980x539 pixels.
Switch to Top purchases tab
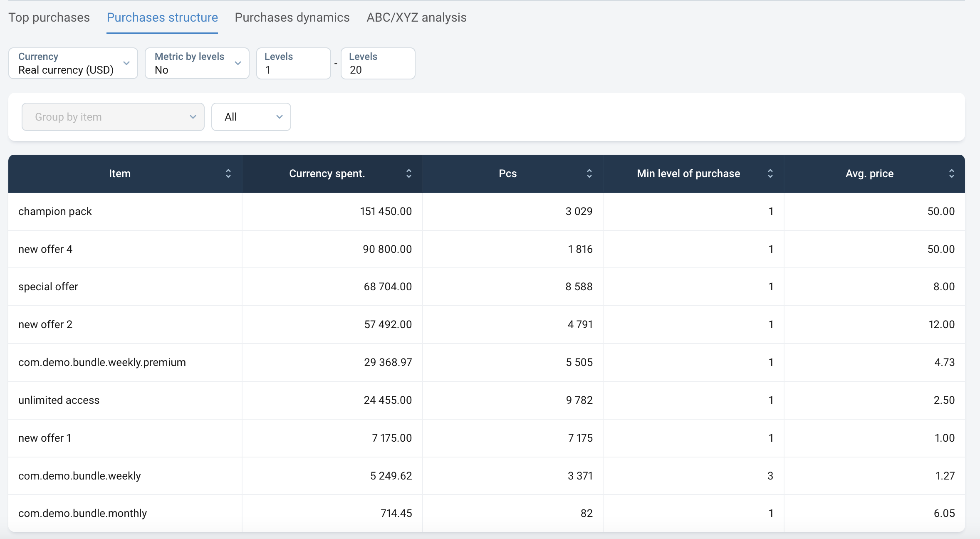click(49, 17)
